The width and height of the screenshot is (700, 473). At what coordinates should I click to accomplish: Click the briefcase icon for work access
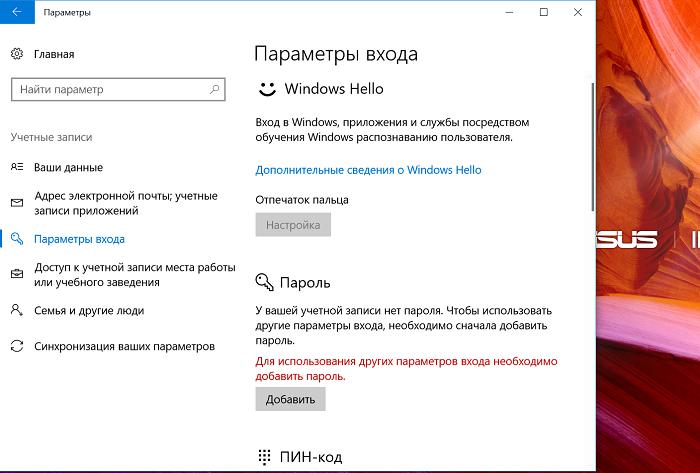pos(17,274)
